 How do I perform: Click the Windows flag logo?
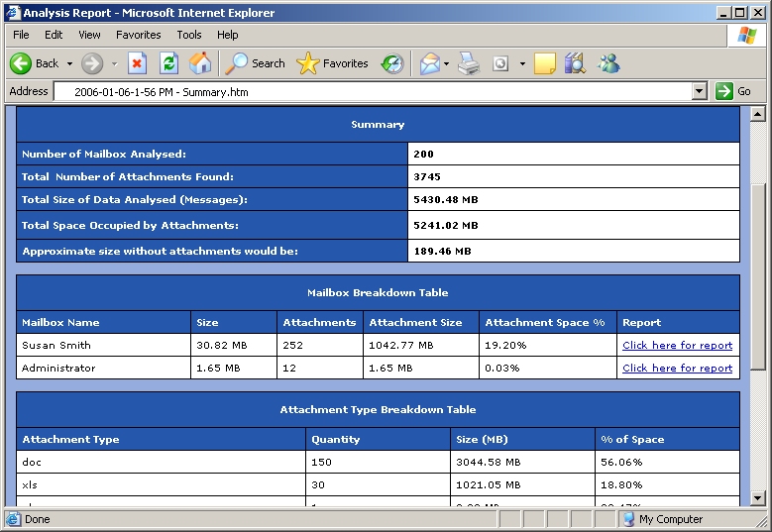[747, 36]
